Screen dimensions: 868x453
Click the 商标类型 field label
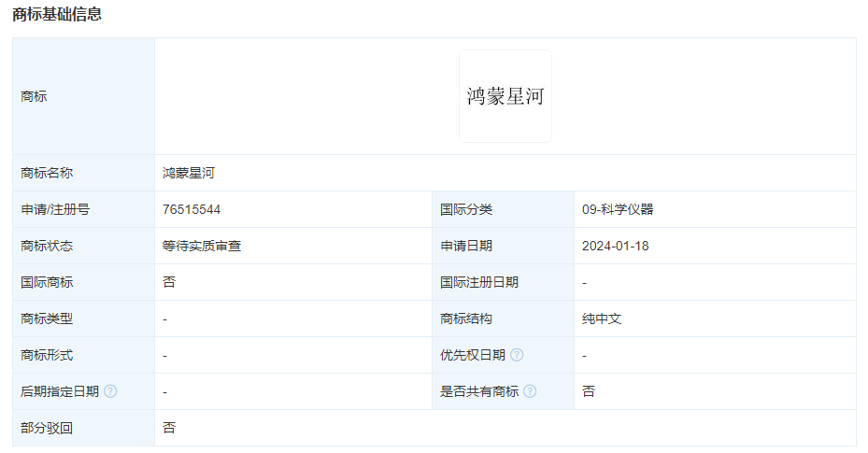click(47, 319)
